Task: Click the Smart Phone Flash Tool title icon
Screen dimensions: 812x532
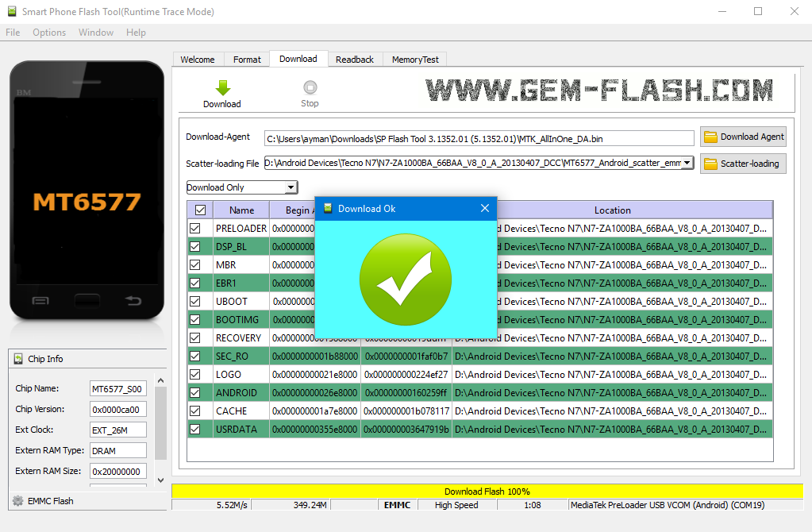Action: pos(12,11)
